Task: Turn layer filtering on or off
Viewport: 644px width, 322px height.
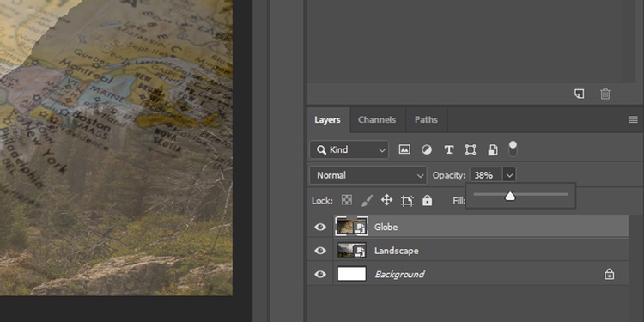Action: tap(513, 149)
